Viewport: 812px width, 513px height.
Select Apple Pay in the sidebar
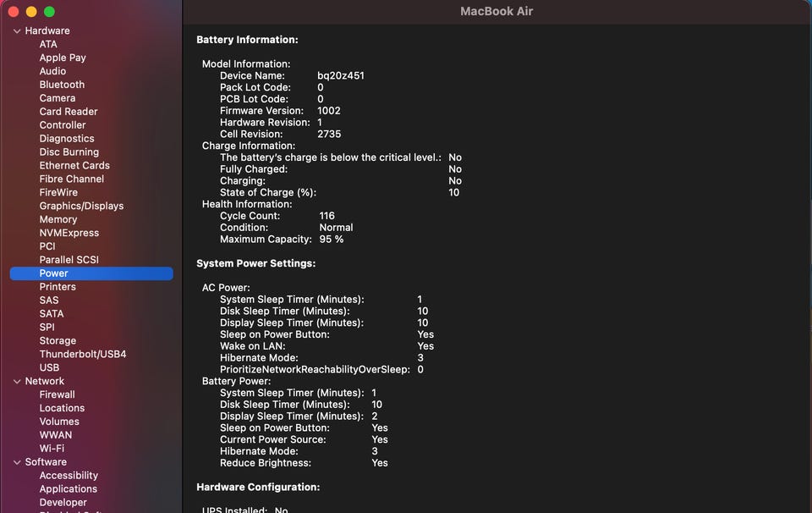(63, 58)
